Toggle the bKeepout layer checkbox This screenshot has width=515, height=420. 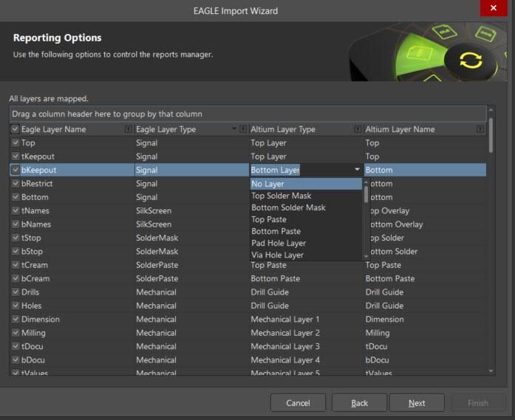(x=15, y=170)
